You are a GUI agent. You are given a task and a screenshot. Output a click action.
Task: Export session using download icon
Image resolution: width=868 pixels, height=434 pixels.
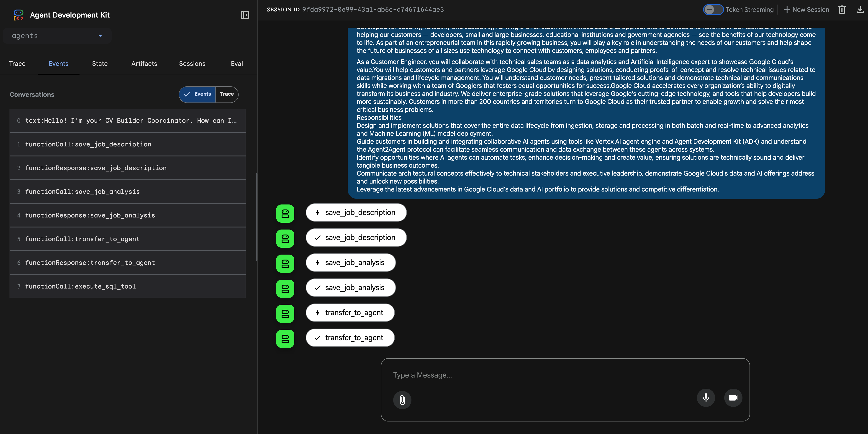click(x=860, y=10)
